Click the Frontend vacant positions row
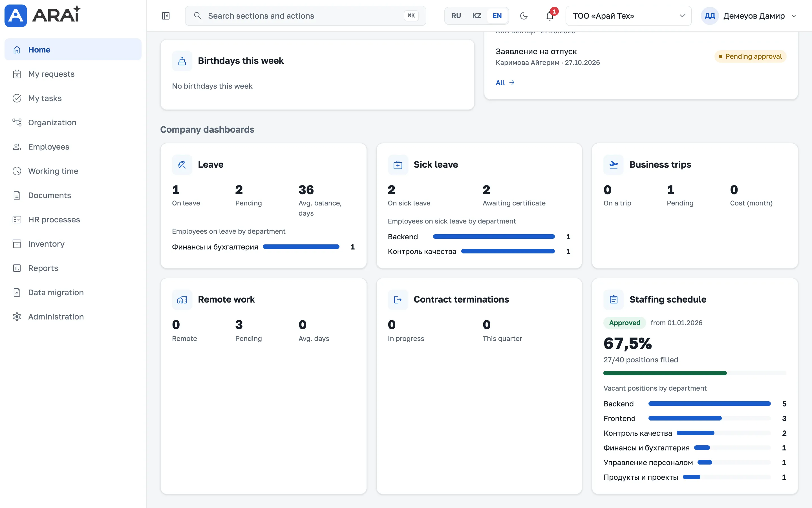The image size is (812, 508). coord(694,419)
